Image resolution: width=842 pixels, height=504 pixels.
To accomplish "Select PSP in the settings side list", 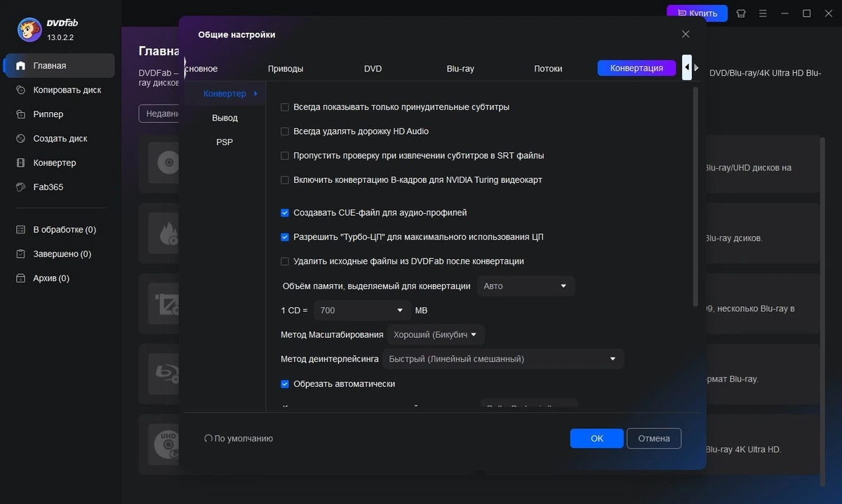I will (x=225, y=142).
